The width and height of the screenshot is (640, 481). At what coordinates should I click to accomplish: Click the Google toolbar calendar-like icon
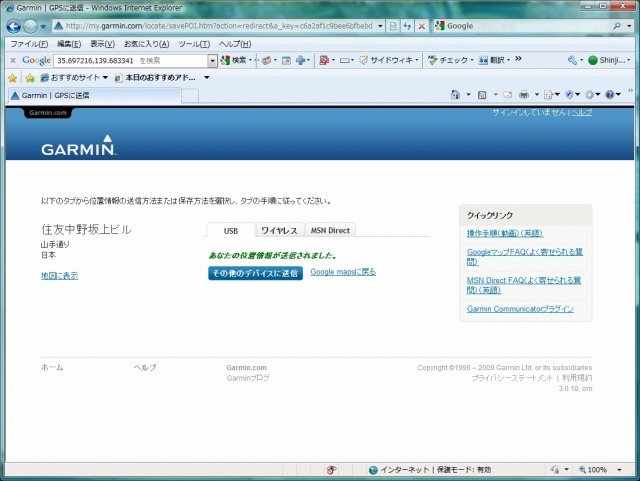(x=287, y=60)
